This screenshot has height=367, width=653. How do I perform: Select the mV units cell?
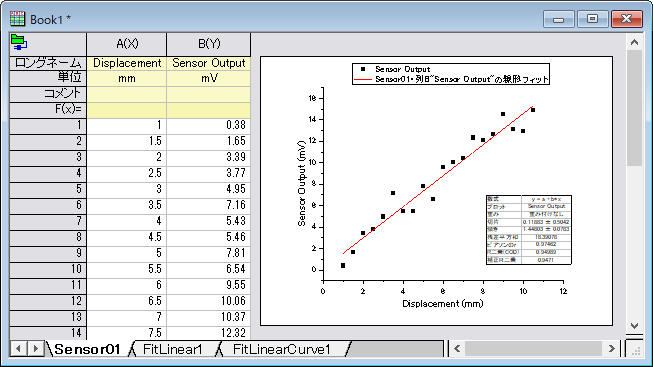(x=209, y=78)
